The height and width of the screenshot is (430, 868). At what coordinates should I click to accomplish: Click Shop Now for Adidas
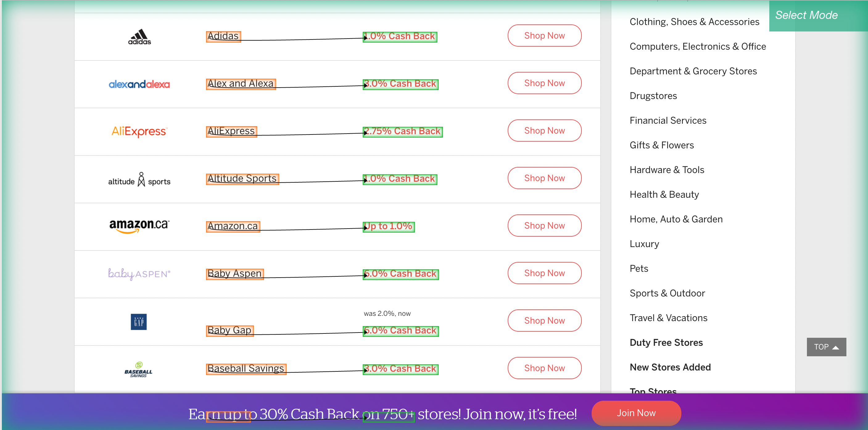544,35
